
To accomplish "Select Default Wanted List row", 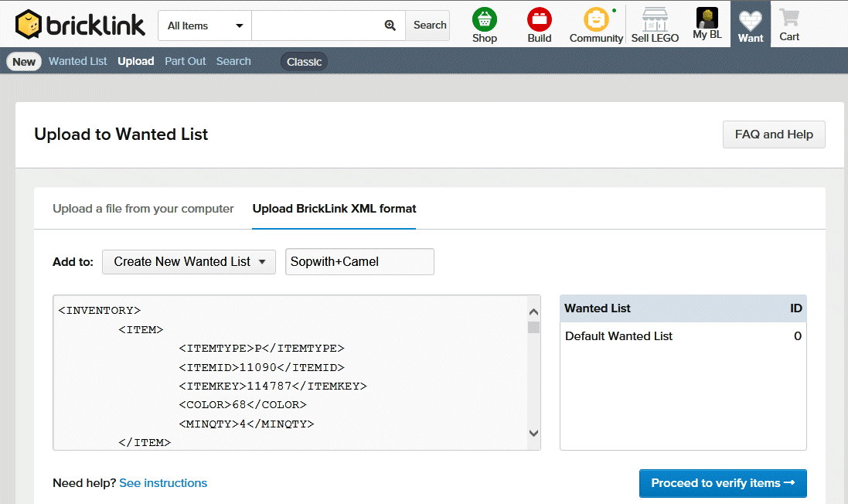I will pyautogui.click(x=683, y=335).
